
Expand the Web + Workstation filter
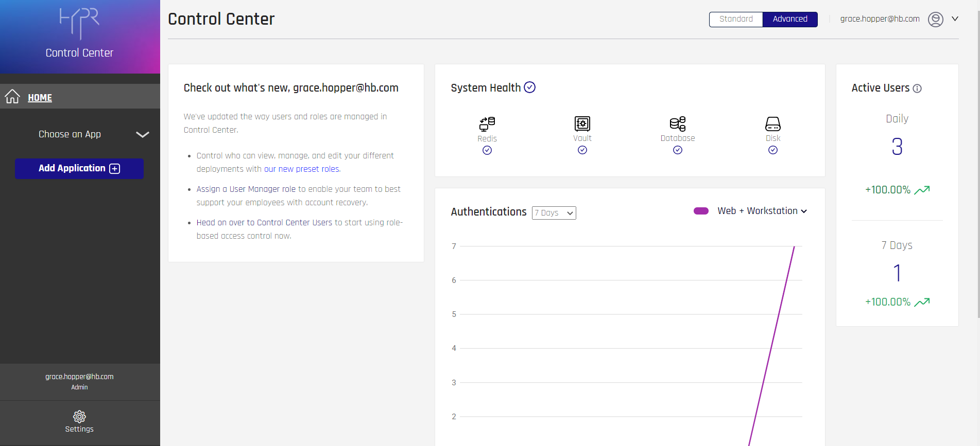pyautogui.click(x=762, y=211)
